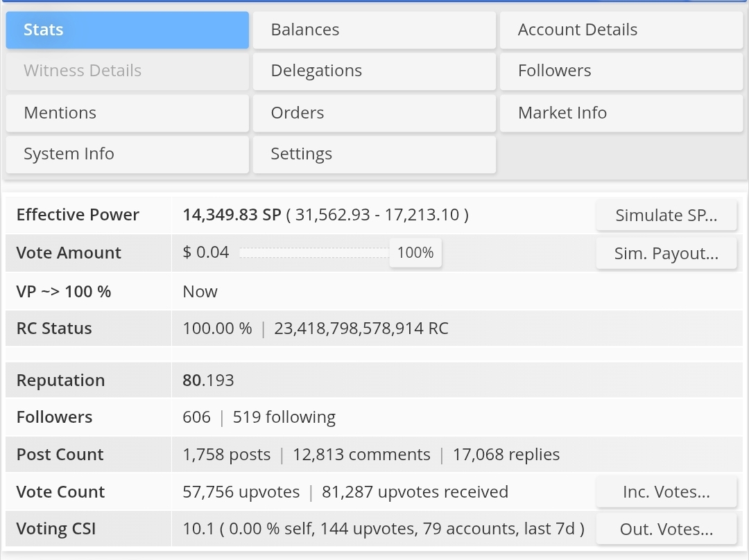Click the vote amount slider track
The width and height of the screenshot is (749, 560).
click(x=313, y=253)
